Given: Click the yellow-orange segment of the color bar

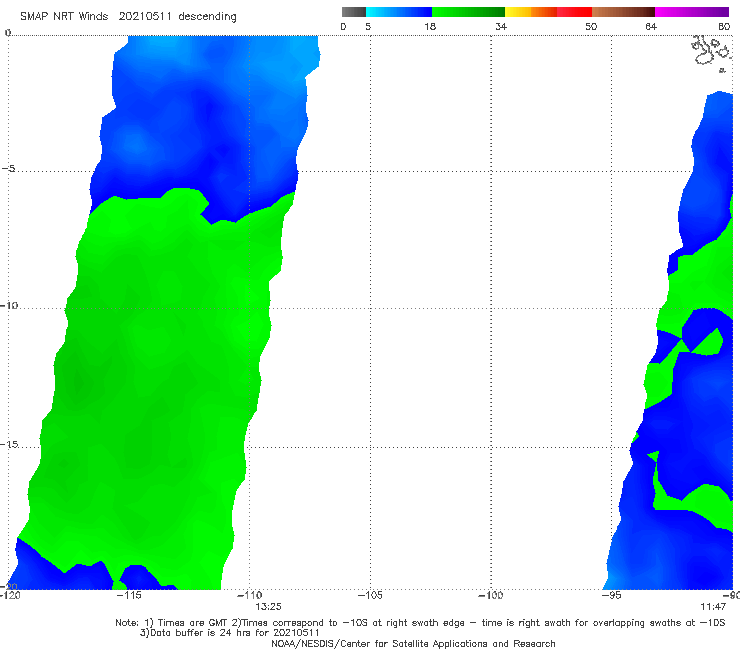Looking at the screenshot, I should click(x=530, y=12).
